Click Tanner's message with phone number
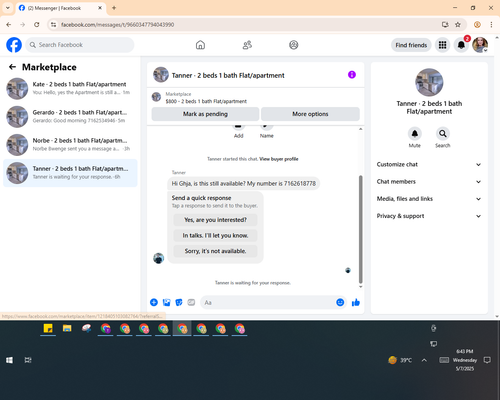500x400 pixels. [x=244, y=183]
